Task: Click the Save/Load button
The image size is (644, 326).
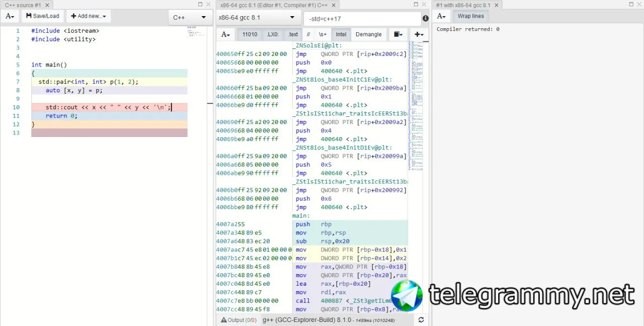Action: (x=43, y=16)
